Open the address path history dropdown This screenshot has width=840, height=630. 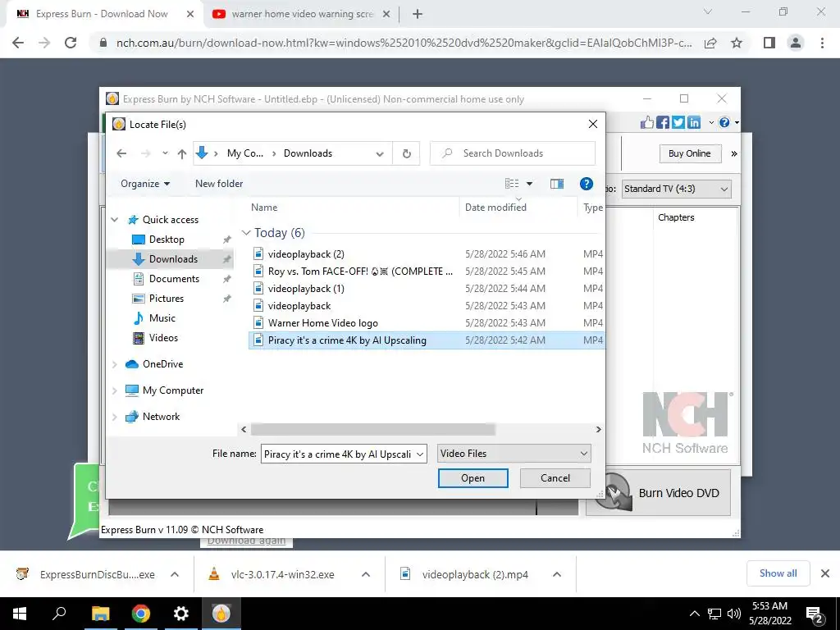coord(380,153)
